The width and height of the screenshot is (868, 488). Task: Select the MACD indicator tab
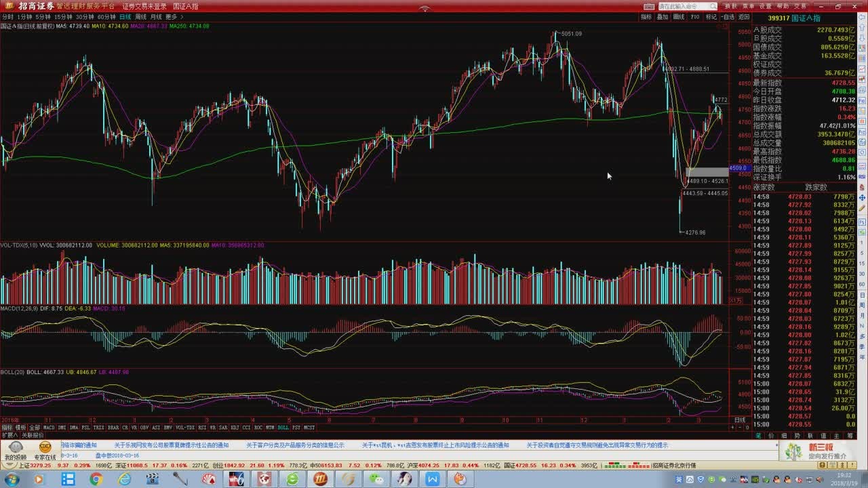tap(49, 428)
